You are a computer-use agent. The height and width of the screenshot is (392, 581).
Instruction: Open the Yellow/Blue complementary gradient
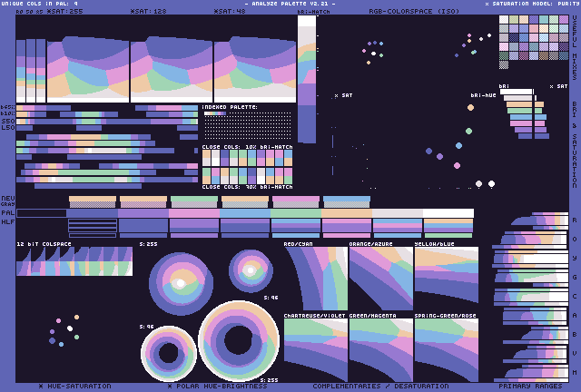[446, 279]
